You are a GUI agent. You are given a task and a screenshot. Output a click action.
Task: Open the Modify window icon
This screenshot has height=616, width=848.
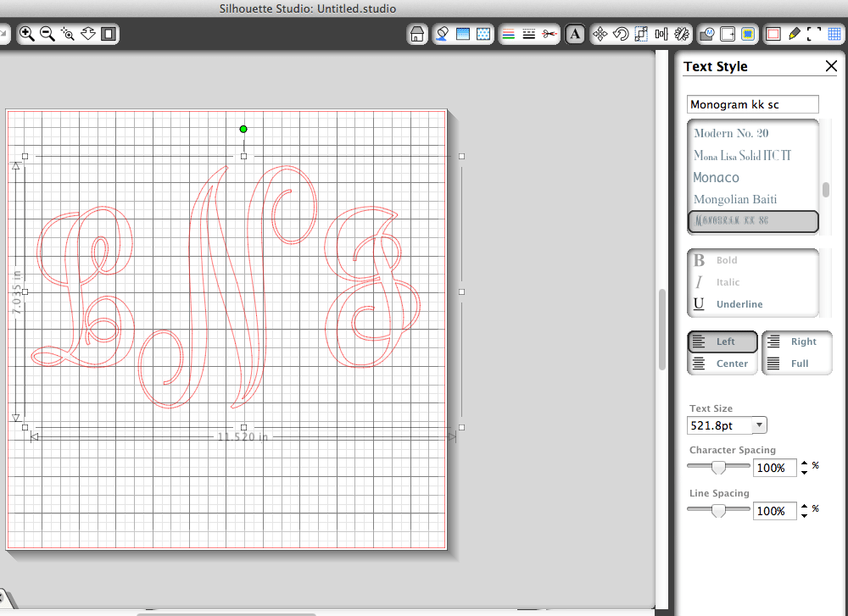click(x=707, y=35)
